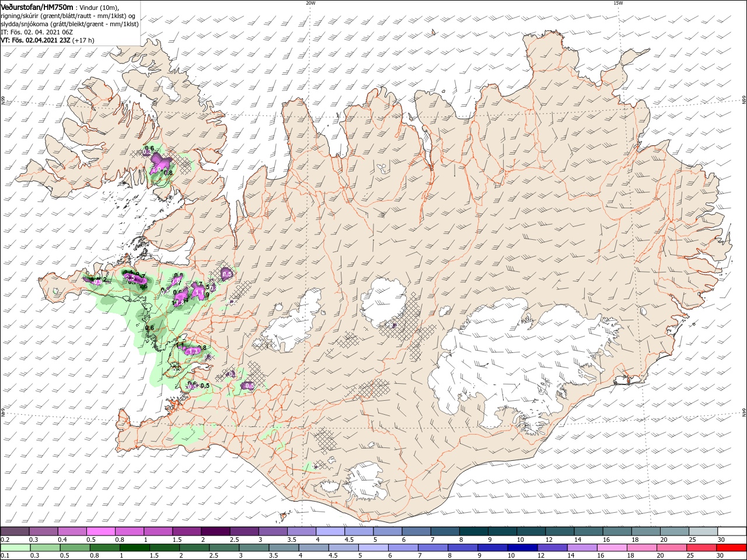The height and width of the screenshot is (560, 747).
Task: Pick the 3 swatch in the snow legend row
Action: click(273, 531)
